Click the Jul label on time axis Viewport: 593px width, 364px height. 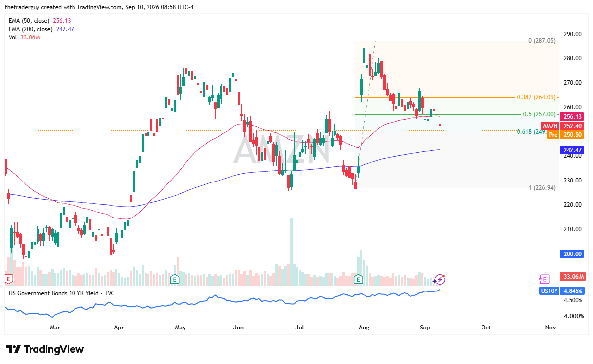pos(300,327)
